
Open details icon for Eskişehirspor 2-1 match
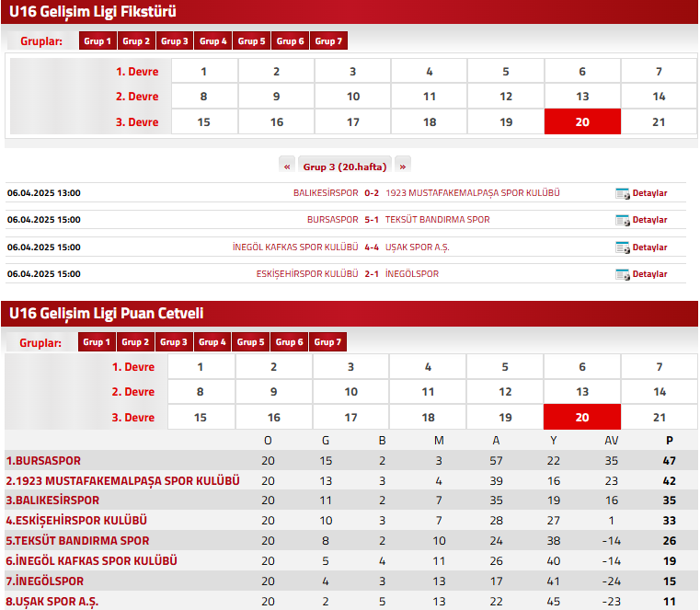(x=623, y=274)
